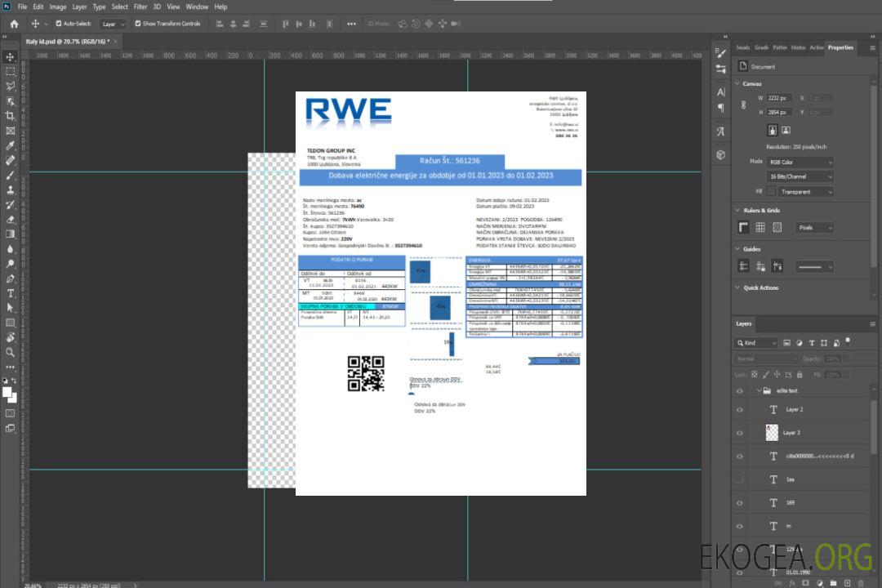
Task: Click landscape orientation icon in Canvas section
Action: pyautogui.click(x=786, y=130)
